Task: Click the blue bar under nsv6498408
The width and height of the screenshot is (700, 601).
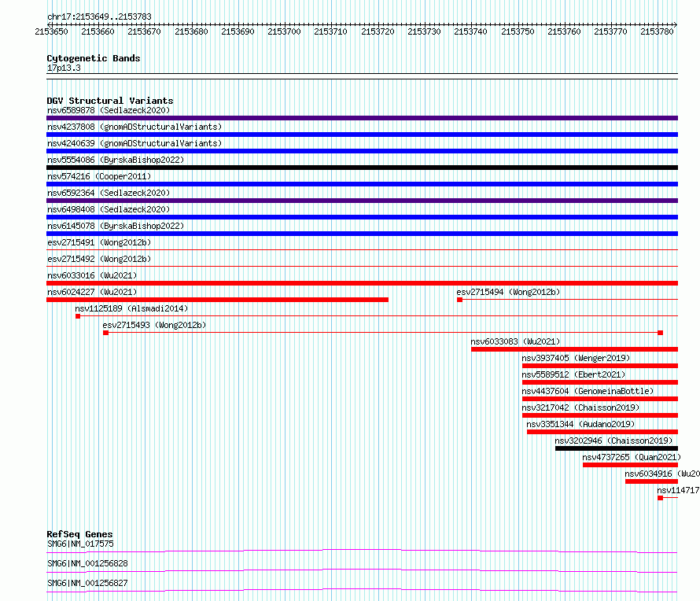Action: pyautogui.click(x=362, y=217)
